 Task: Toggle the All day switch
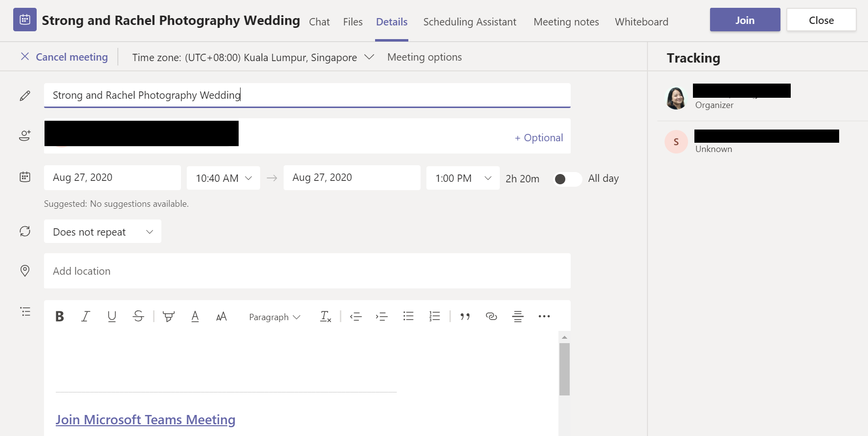pos(567,179)
